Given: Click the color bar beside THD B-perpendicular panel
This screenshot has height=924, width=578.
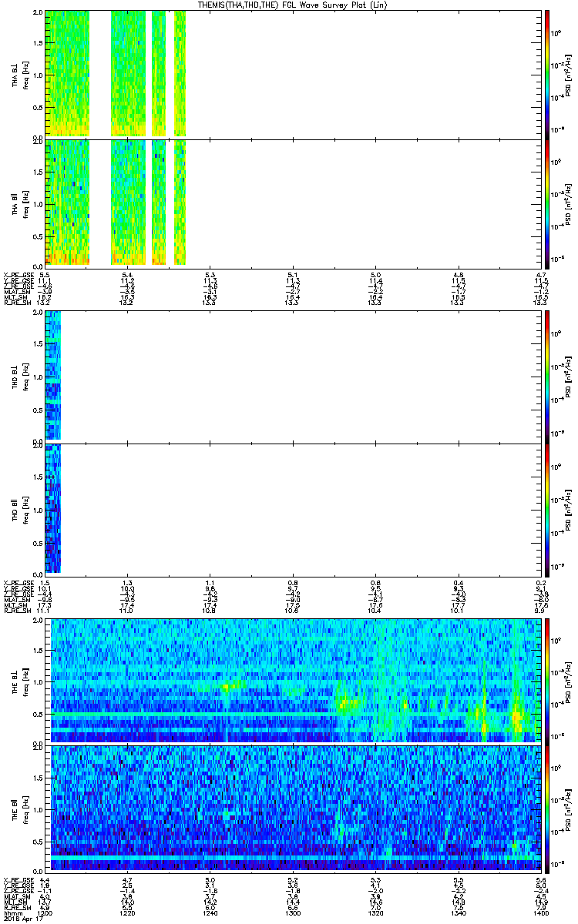Looking at the screenshot, I should (547, 376).
